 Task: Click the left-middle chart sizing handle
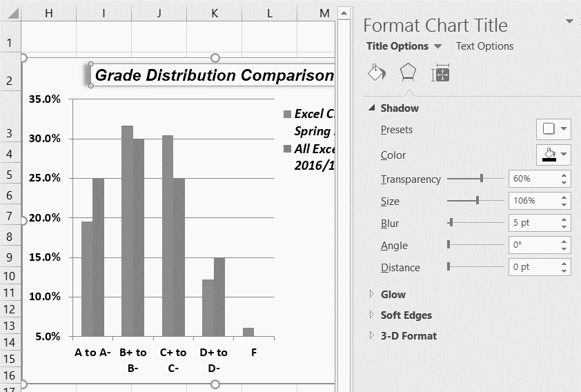pos(23,221)
